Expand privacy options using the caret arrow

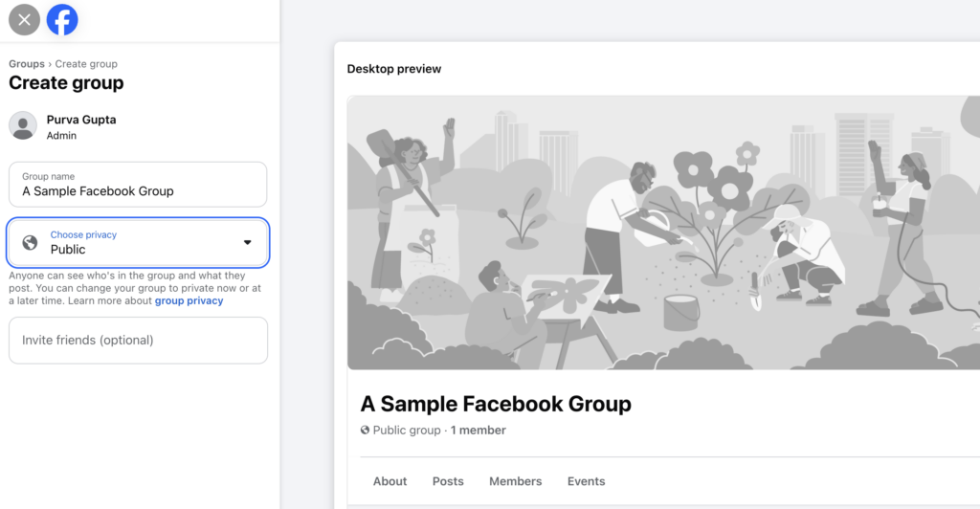[247, 243]
